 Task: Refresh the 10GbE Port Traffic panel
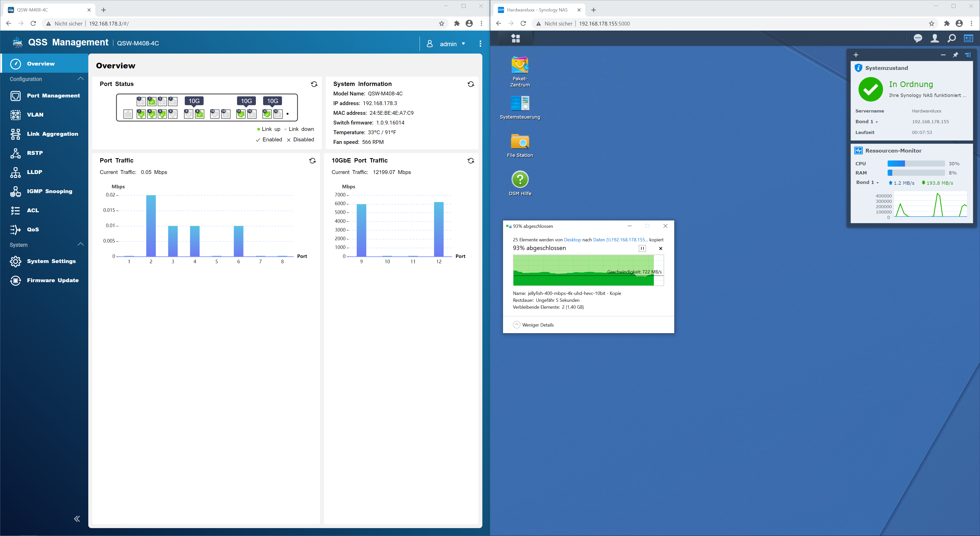[471, 160]
